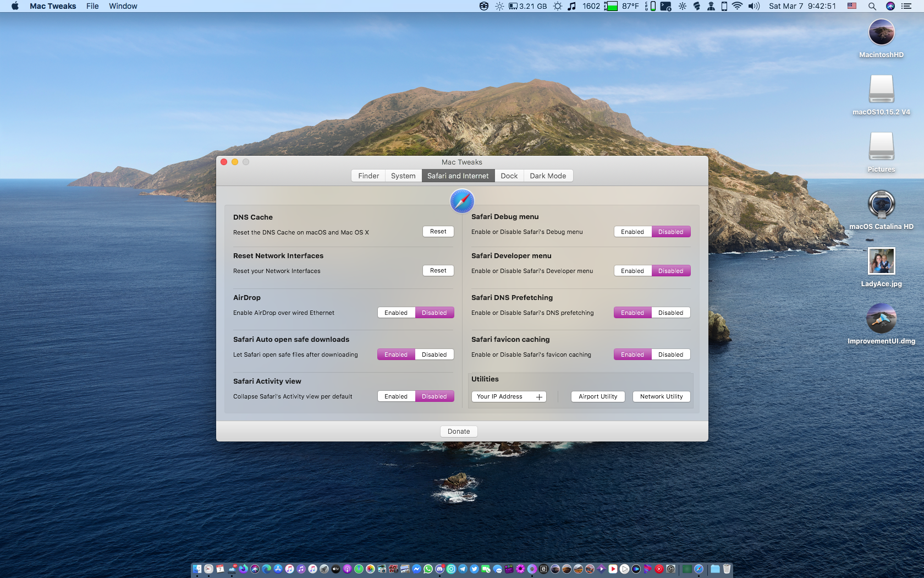The width and height of the screenshot is (924, 578).
Task: Set Safari Developer menu to Disabled
Action: (x=671, y=271)
